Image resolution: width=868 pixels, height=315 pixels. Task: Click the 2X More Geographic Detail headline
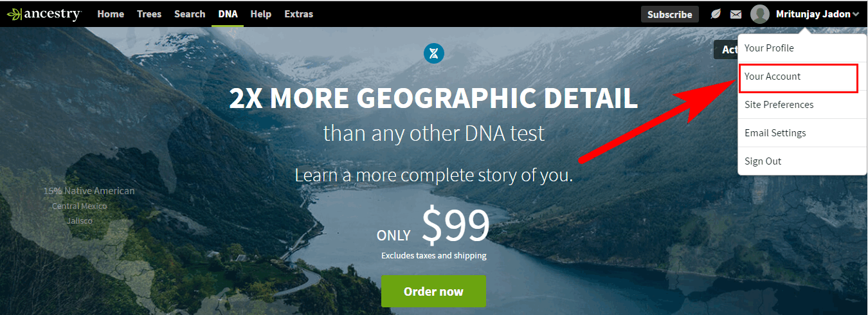(x=434, y=98)
